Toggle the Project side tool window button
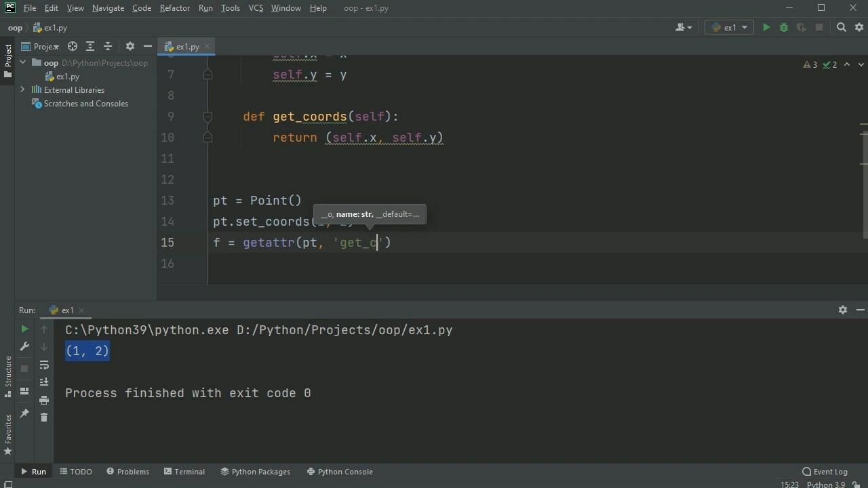This screenshot has width=868, height=488. pos(7,60)
